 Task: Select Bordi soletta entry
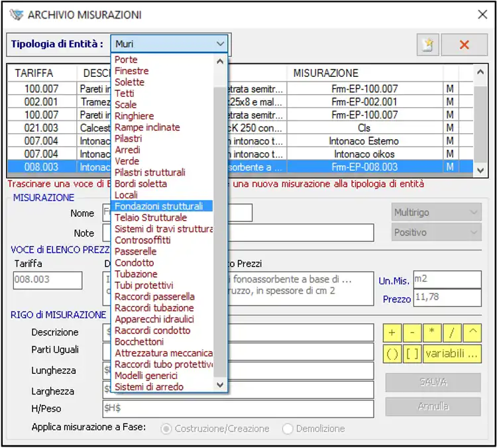pyautogui.click(x=162, y=184)
